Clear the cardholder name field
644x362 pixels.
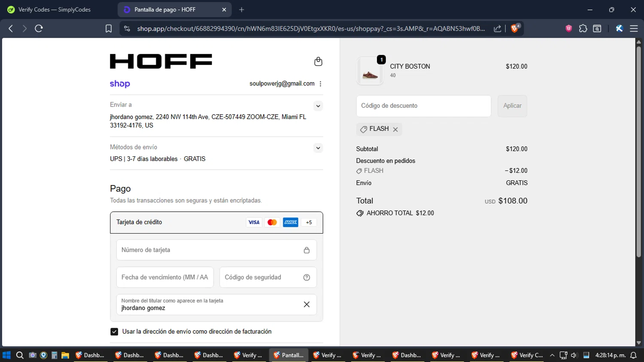tap(307, 304)
